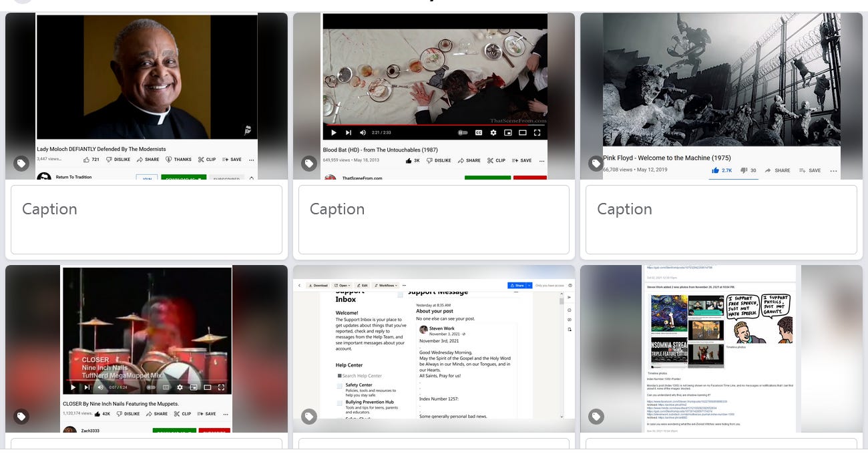Image resolution: width=868 pixels, height=456 pixels.
Task: Download in Support Inbox screenshot toolbar
Action: coord(318,285)
